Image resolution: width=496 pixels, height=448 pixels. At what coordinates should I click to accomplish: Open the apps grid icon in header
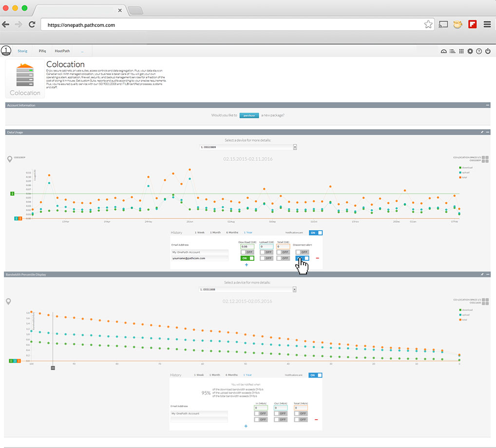point(461,51)
